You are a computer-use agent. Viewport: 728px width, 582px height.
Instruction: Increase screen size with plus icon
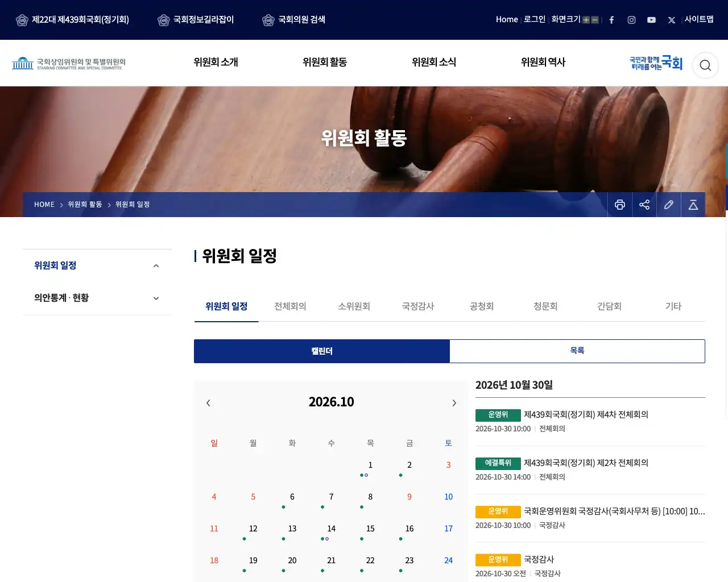coord(586,20)
